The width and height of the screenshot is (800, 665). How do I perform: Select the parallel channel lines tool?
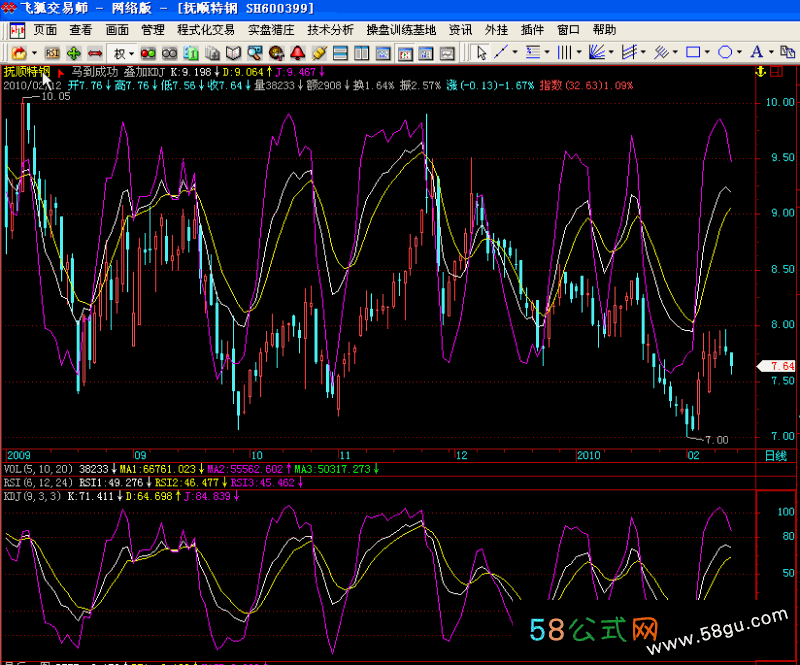click(629, 52)
